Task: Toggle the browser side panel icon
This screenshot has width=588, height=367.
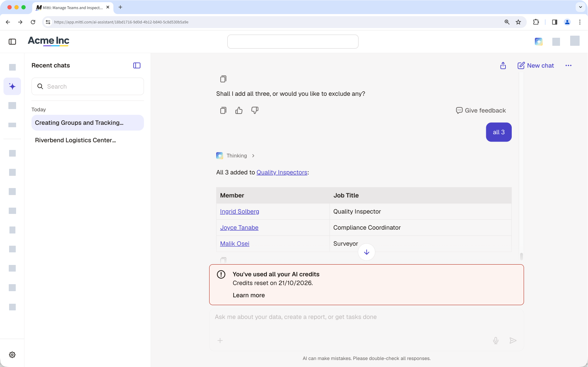Action: pos(554,22)
